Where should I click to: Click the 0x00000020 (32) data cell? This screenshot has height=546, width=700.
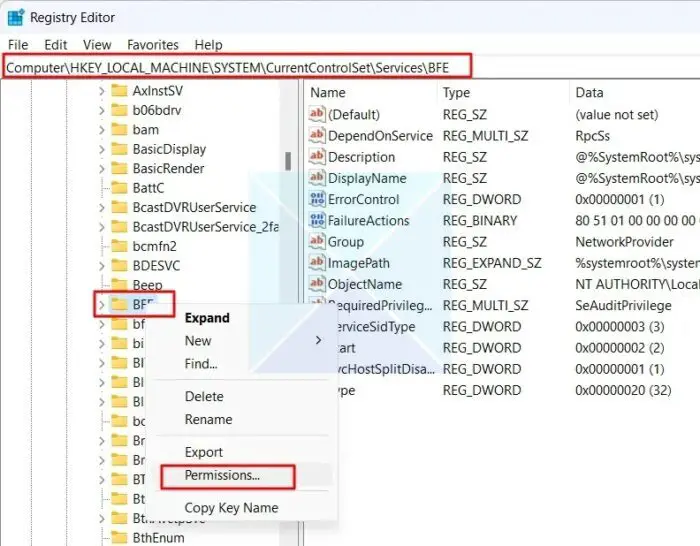[623, 391]
